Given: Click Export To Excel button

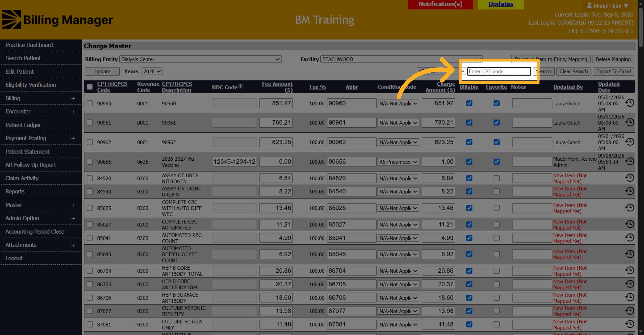Looking at the screenshot, I should click(x=613, y=71).
